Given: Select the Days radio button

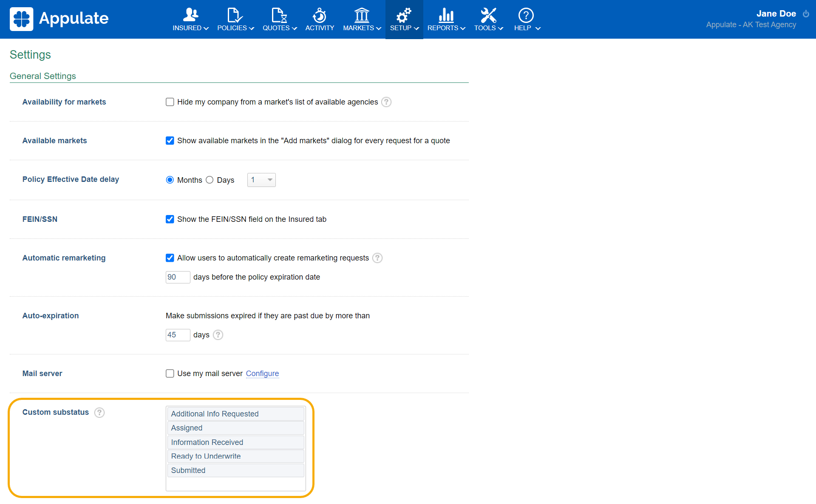Looking at the screenshot, I should tap(210, 180).
